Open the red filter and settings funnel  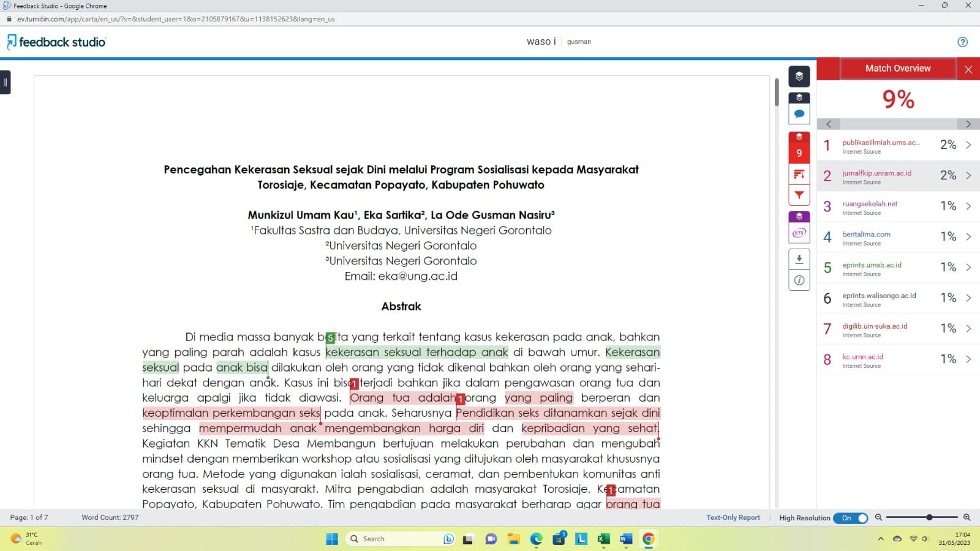(x=799, y=195)
